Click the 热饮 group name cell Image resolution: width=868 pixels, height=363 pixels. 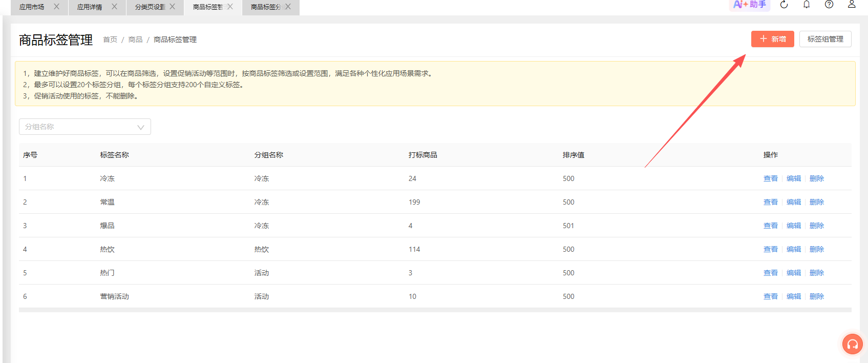262,249
